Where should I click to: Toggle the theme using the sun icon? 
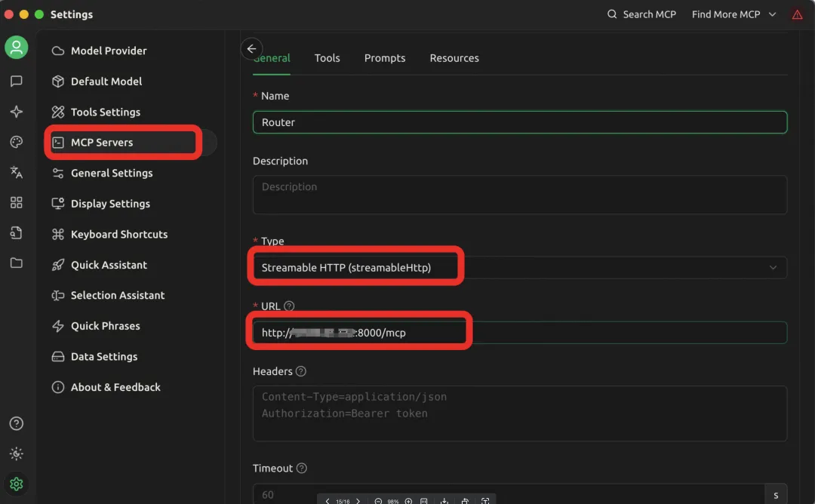tap(17, 454)
